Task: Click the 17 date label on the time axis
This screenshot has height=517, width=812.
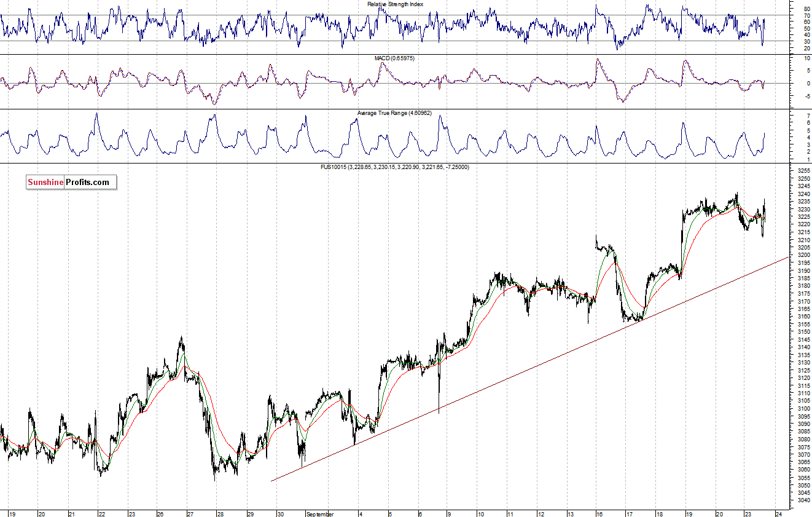Action: tap(629, 513)
